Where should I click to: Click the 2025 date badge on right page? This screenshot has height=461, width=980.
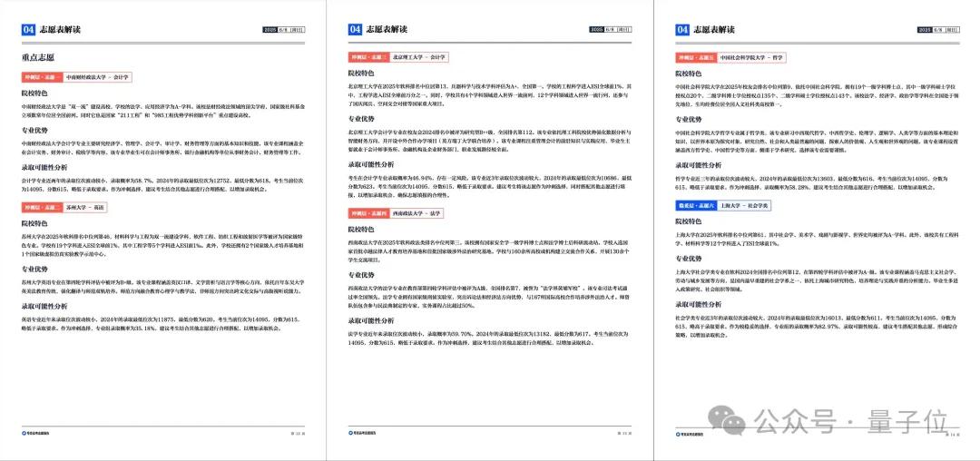pyautogui.click(x=922, y=30)
